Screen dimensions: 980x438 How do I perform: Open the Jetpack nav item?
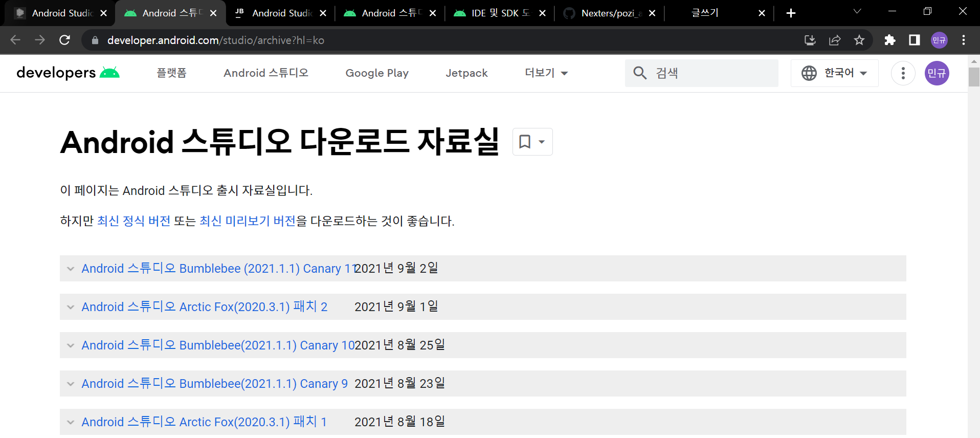pos(466,73)
